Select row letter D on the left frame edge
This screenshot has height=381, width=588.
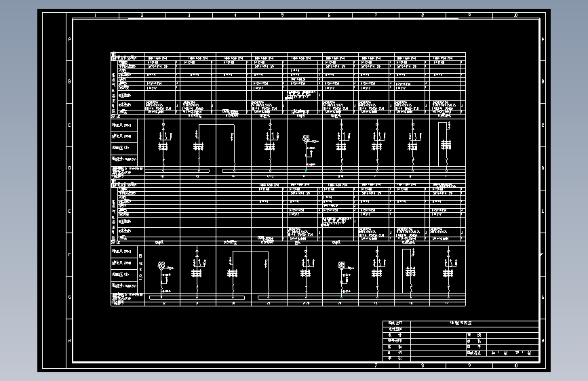pyautogui.click(x=69, y=168)
